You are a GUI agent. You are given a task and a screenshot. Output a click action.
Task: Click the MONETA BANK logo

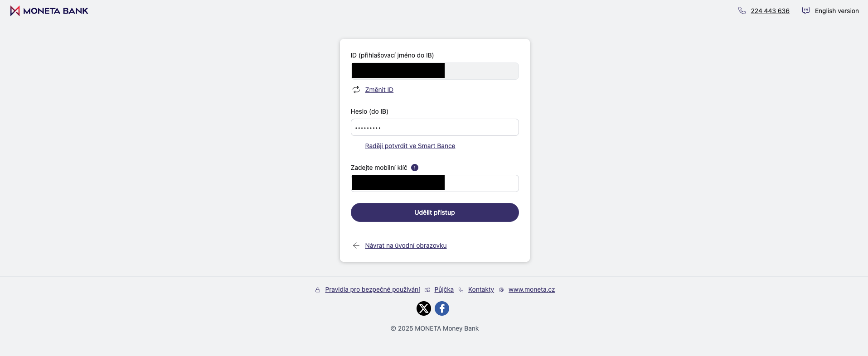pyautogui.click(x=49, y=11)
